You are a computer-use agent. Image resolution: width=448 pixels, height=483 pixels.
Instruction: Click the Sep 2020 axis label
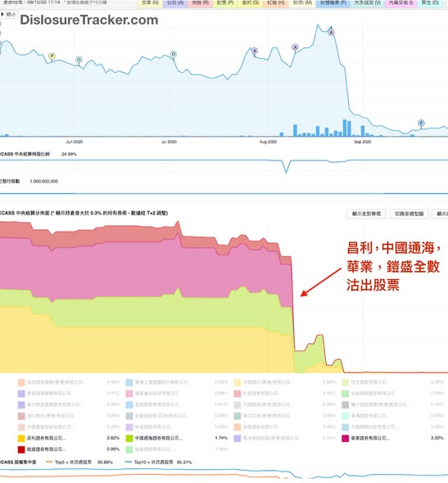pyautogui.click(x=363, y=142)
